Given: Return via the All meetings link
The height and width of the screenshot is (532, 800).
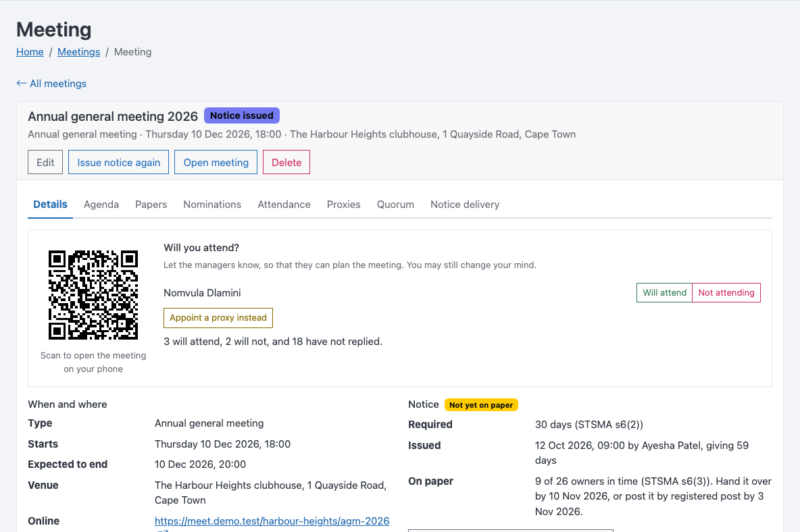Looking at the screenshot, I should point(51,84).
